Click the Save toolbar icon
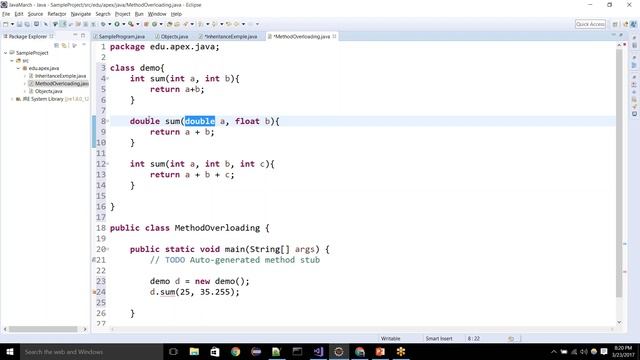This screenshot has width=640, height=360. [19, 24]
